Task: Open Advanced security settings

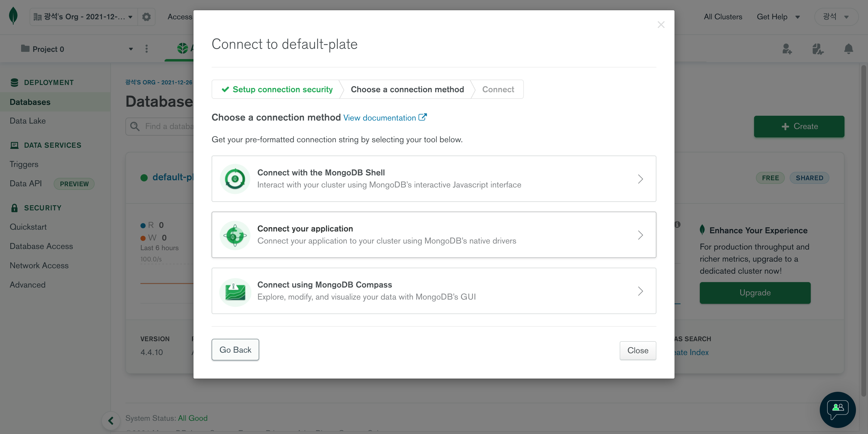Action: [28, 285]
